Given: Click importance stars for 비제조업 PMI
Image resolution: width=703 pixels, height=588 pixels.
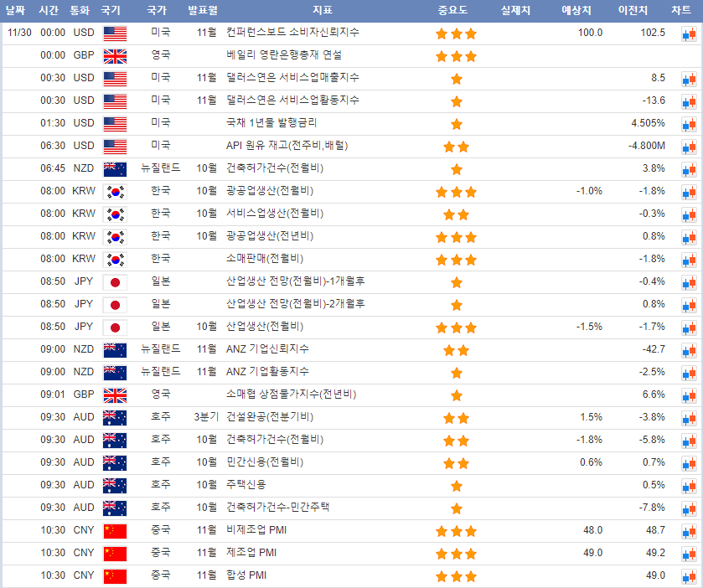Looking at the screenshot, I should tap(456, 531).
